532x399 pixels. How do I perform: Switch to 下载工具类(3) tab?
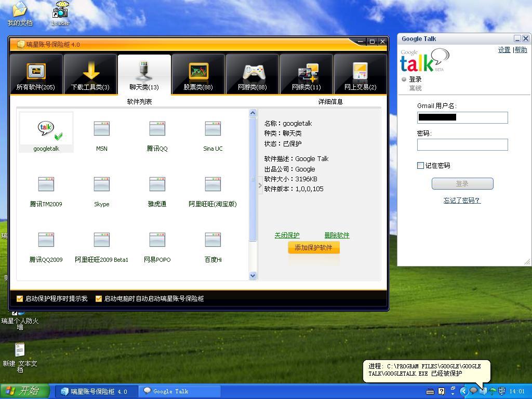[90, 74]
